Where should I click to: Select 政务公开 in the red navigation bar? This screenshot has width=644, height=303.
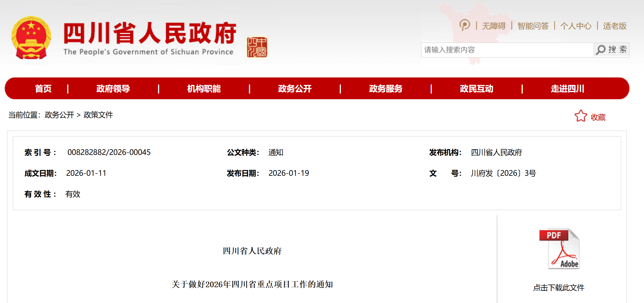click(x=294, y=89)
